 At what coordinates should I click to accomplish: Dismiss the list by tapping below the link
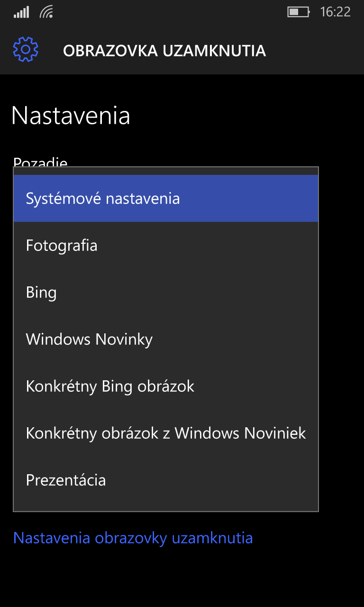click(182, 579)
